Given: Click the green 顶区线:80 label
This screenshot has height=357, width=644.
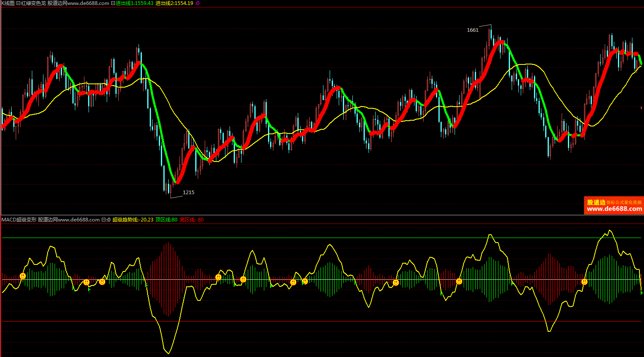Looking at the screenshot, I should click(x=166, y=220).
